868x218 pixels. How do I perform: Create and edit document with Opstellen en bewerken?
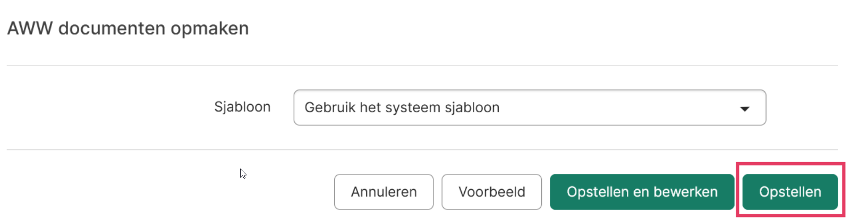point(642,192)
